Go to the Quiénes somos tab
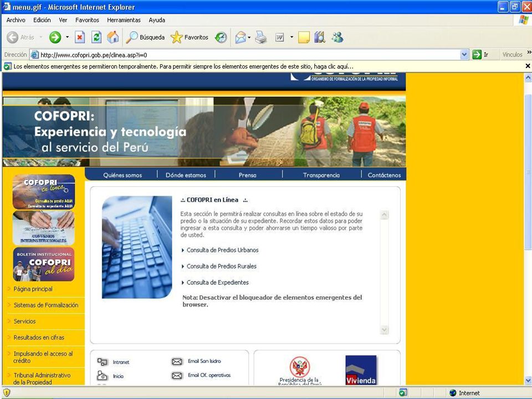The width and height of the screenshot is (532, 399). click(x=122, y=175)
